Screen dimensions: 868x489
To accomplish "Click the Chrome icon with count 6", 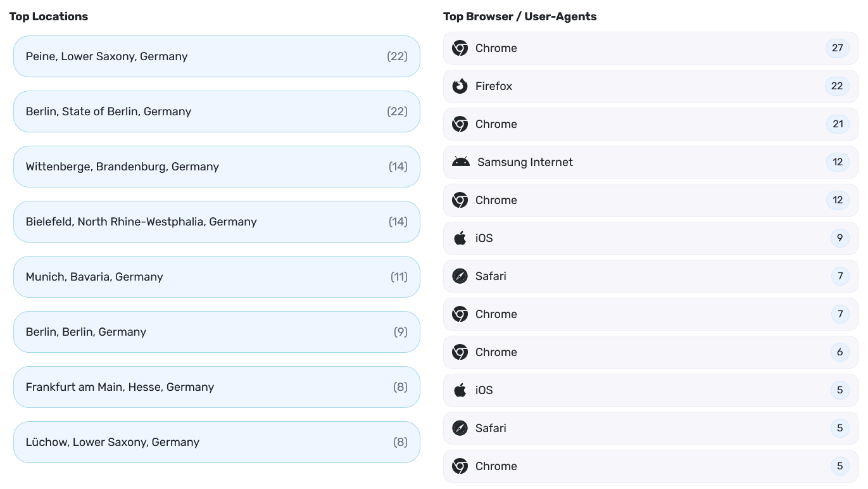I will tap(460, 352).
